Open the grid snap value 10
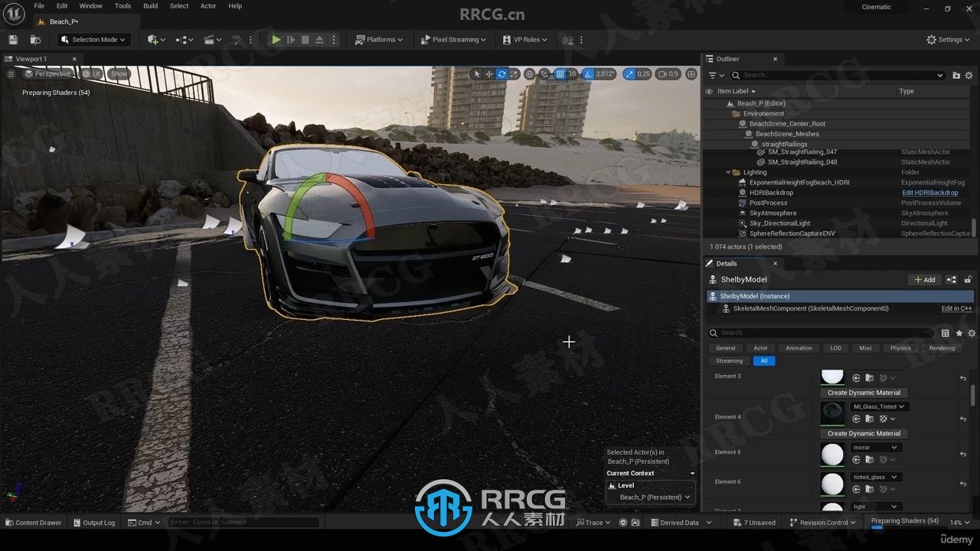The width and height of the screenshot is (980, 551). click(x=572, y=74)
